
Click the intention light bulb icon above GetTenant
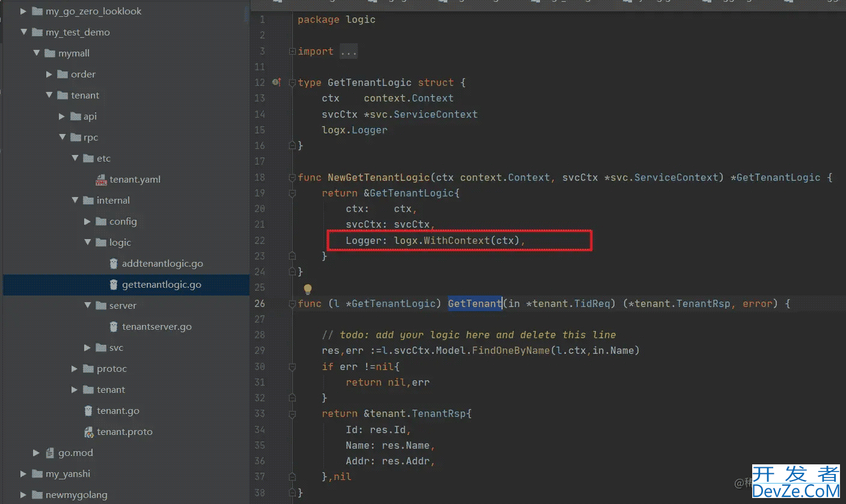307,290
